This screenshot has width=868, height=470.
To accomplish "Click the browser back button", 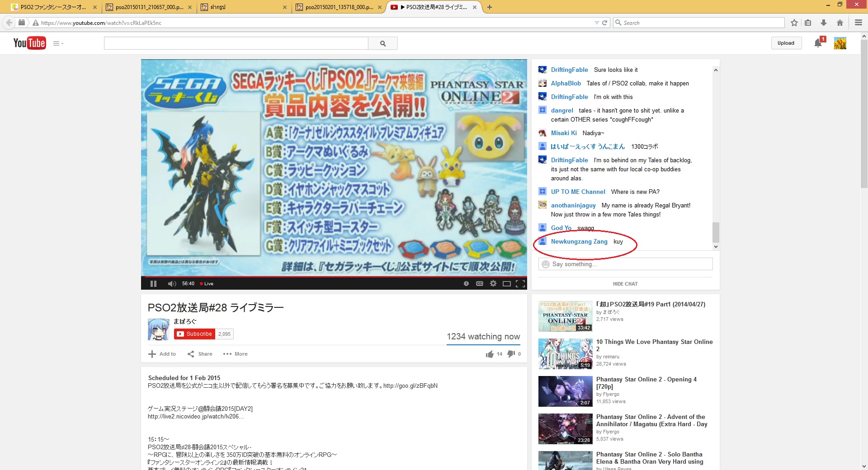I will pyautogui.click(x=9, y=23).
